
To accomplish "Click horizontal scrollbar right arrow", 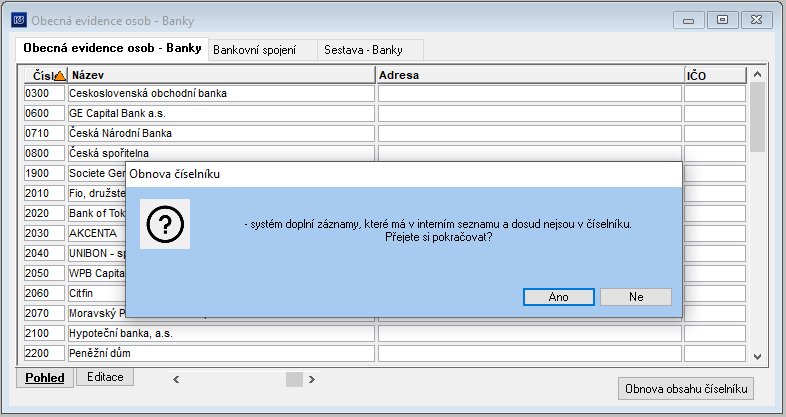I will (x=312, y=379).
